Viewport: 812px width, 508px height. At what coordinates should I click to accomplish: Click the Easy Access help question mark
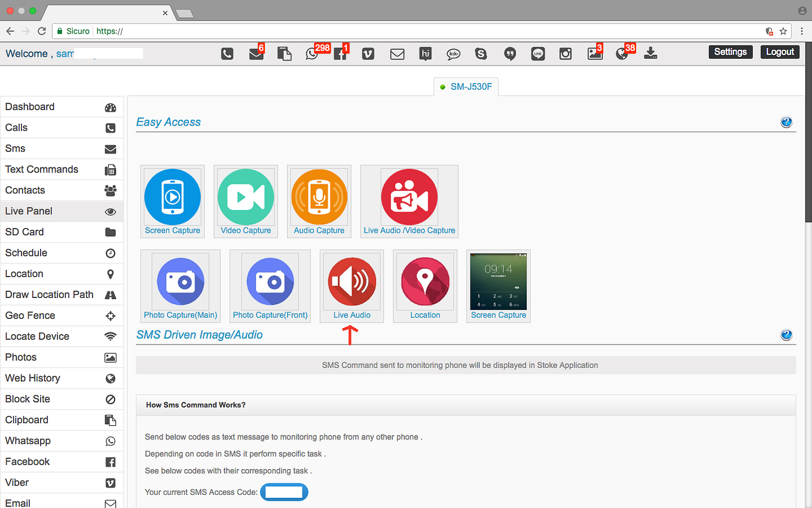click(786, 121)
